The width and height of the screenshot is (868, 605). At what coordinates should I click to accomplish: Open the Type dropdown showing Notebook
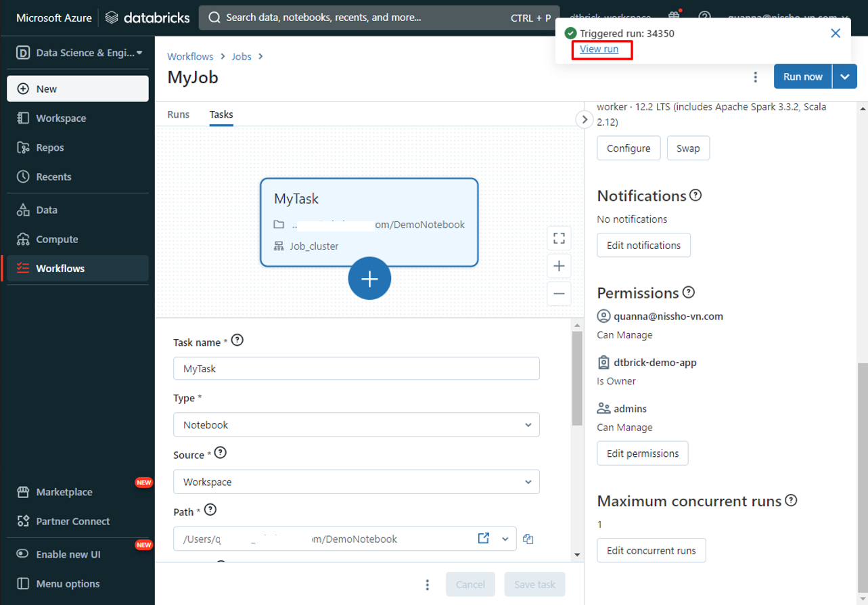tap(356, 425)
